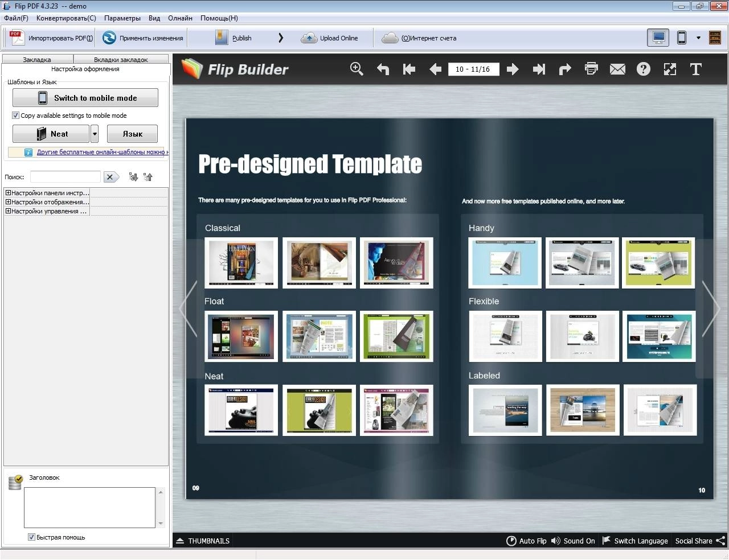Click the Publish toolbar button
Screen dimensions: 729x560
point(234,38)
